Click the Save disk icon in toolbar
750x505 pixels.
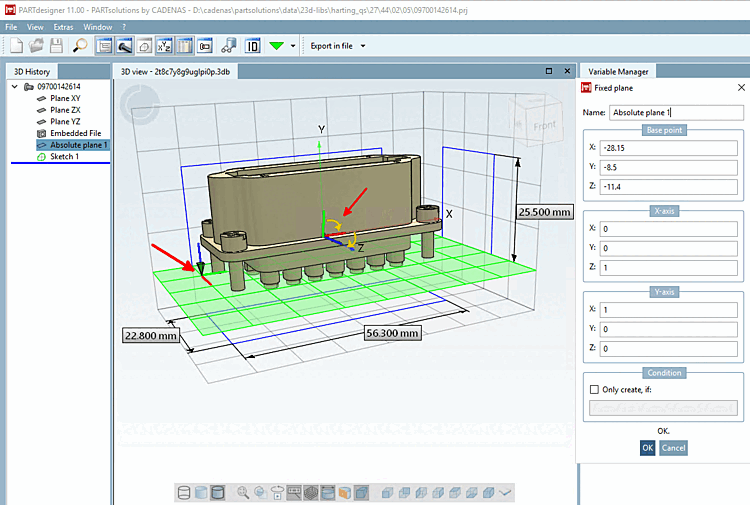tap(57, 46)
